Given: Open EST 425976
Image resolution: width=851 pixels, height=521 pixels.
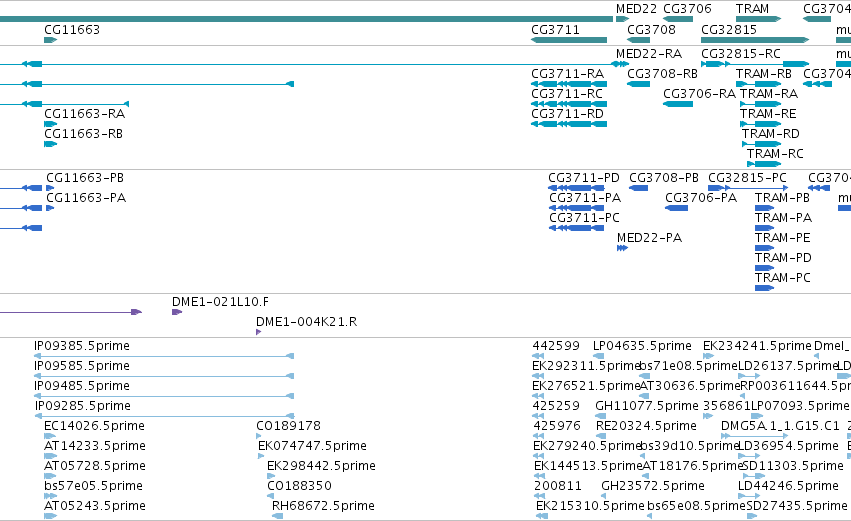Looking at the screenshot, I should (x=557, y=427).
